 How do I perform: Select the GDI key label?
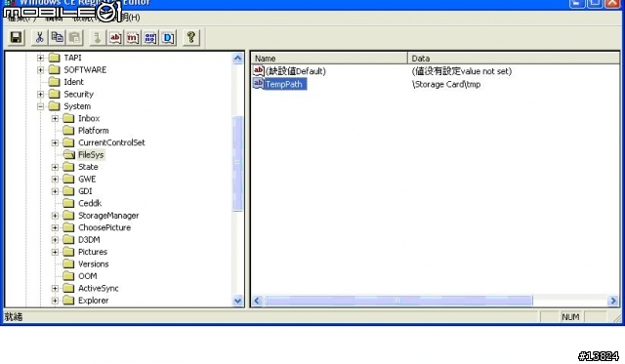tap(85, 191)
